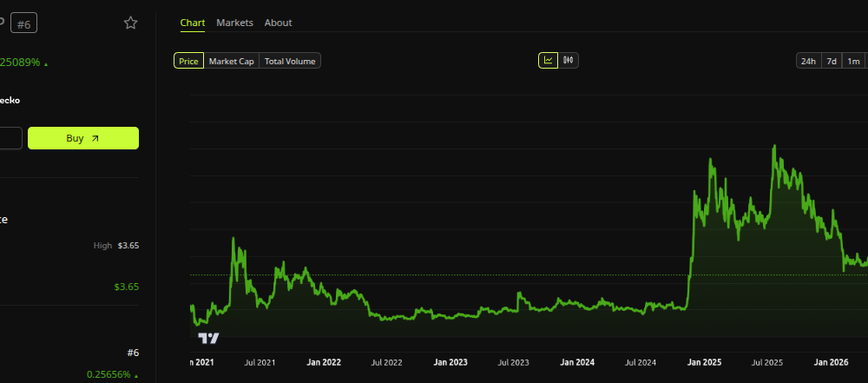Set chart range to 7d
The width and height of the screenshot is (868, 383).
click(832, 61)
